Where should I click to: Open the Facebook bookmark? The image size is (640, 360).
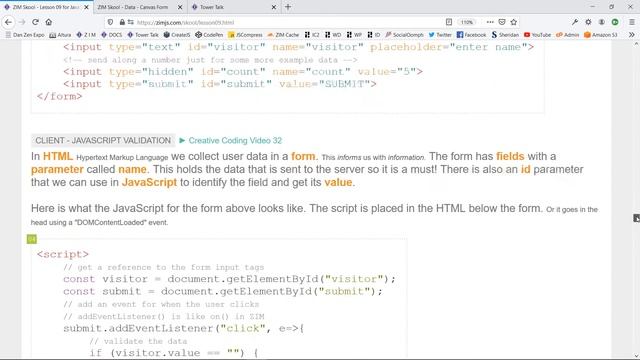pyautogui.click(x=471, y=35)
